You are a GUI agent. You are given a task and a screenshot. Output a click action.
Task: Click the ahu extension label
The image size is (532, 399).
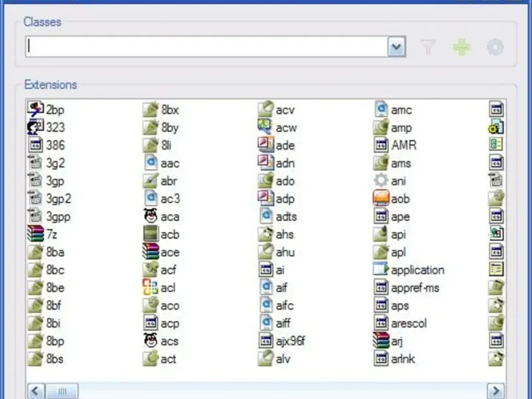pos(285,252)
